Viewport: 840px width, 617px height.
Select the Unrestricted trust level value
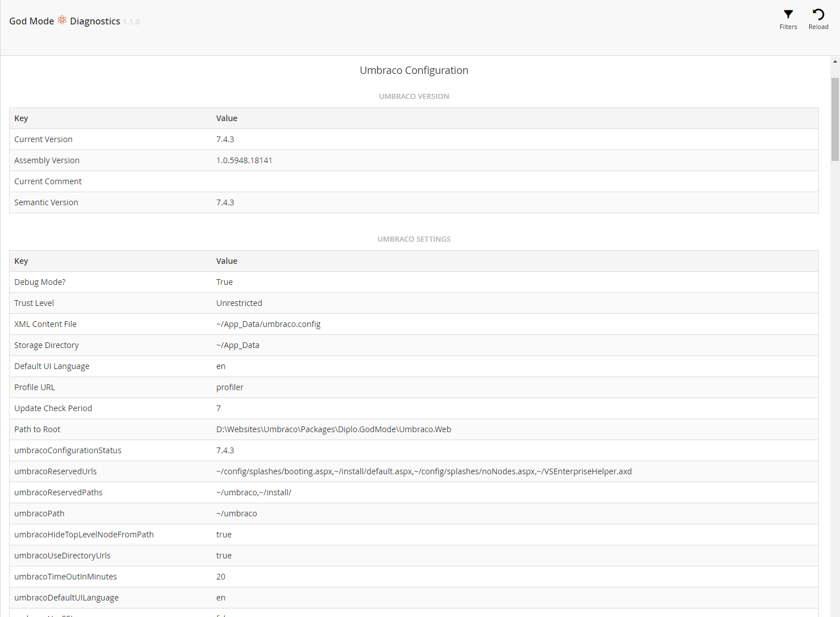(239, 303)
